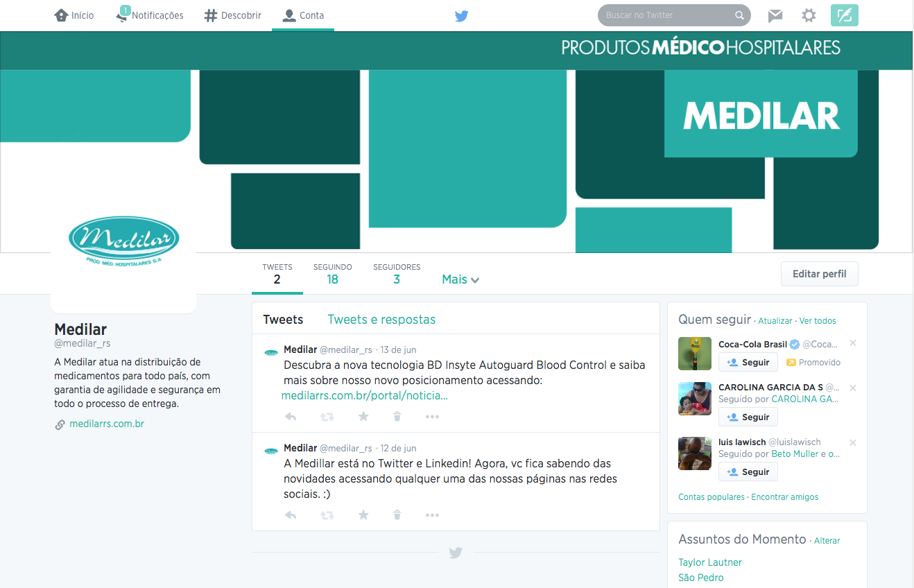Click the 13 de jun timestamp
This screenshot has width=914, height=588.
399,350
